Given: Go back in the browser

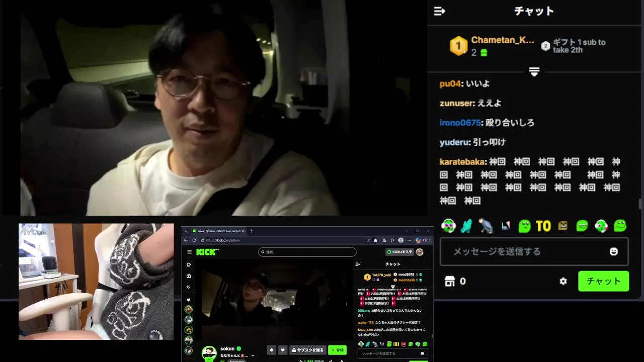Looking at the screenshot, I should pyautogui.click(x=186, y=240).
